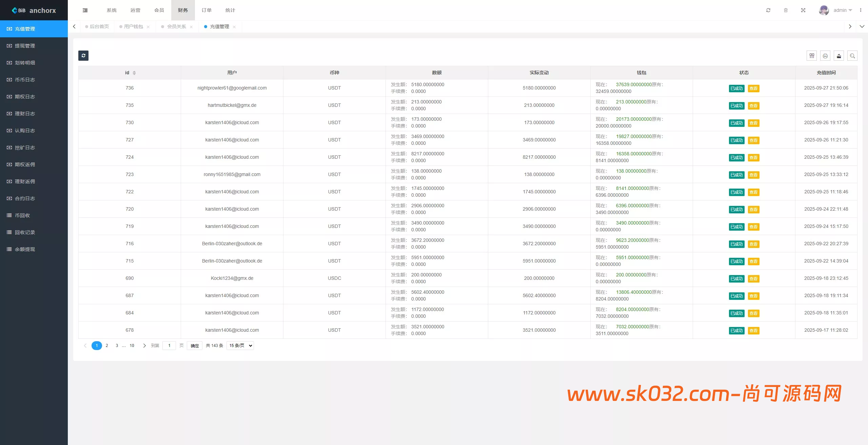Click 查看 button for record 736
The width and height of the screenshot is (868, 445).
click(753, 89)
